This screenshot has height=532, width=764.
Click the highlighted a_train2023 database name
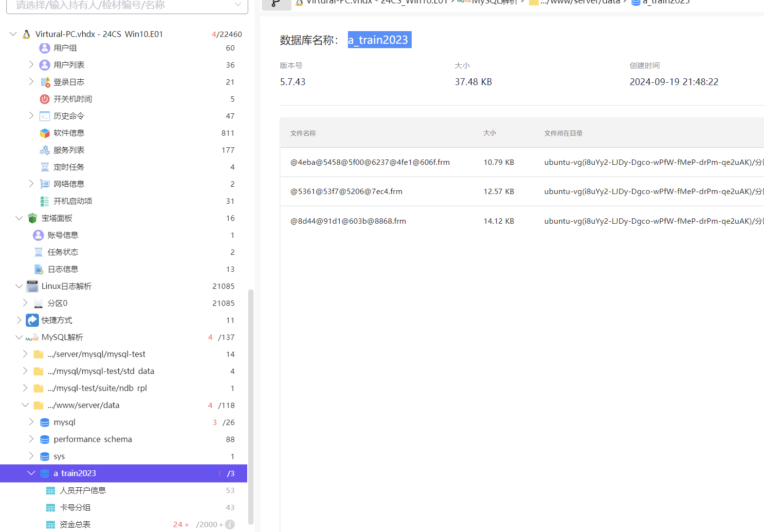[x=380, y=40]
